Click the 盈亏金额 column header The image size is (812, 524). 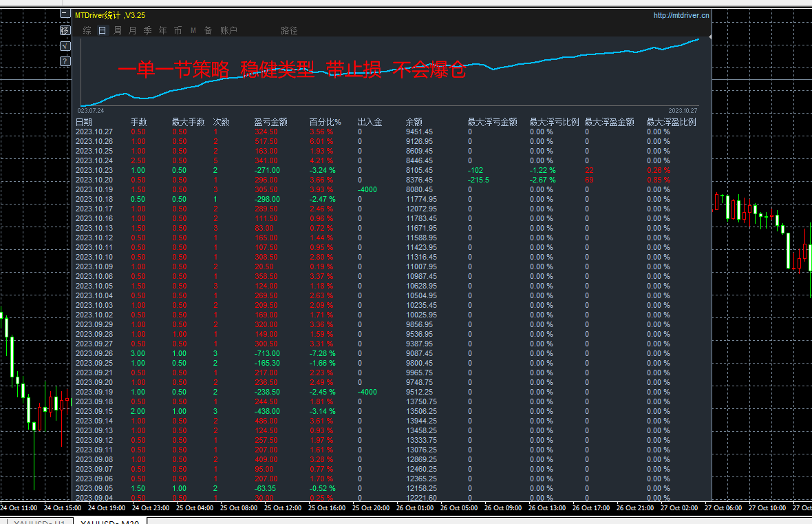(271, 123)
